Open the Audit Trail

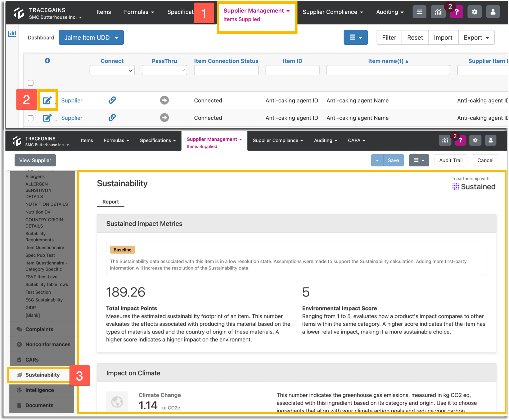click(451, 160)
